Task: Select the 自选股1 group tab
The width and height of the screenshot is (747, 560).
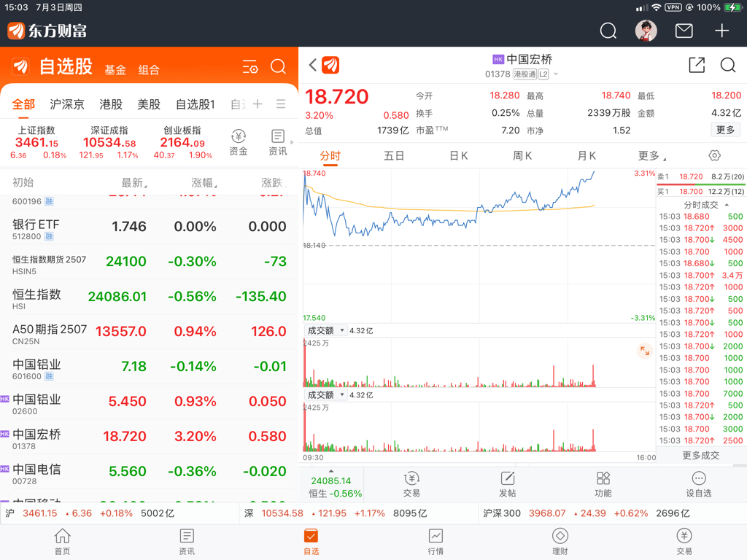Action: click(x=196, y=104)
